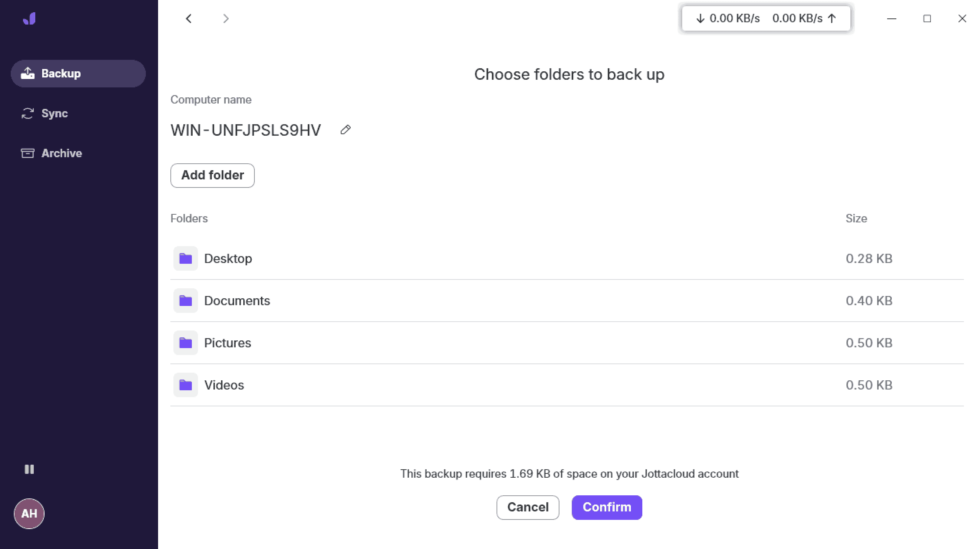The height and width of the screenshot is (549, 980).
Task: Open the AH account avatar
Action: (x=29, y=514)
